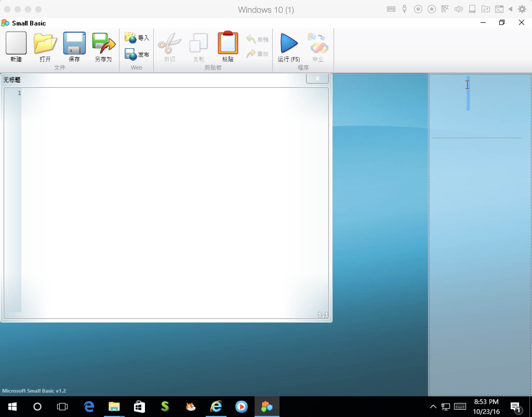Screen dimensions: 532x417
Task: Paste using the 粘贴 clipboard icon
Action: 228,43
